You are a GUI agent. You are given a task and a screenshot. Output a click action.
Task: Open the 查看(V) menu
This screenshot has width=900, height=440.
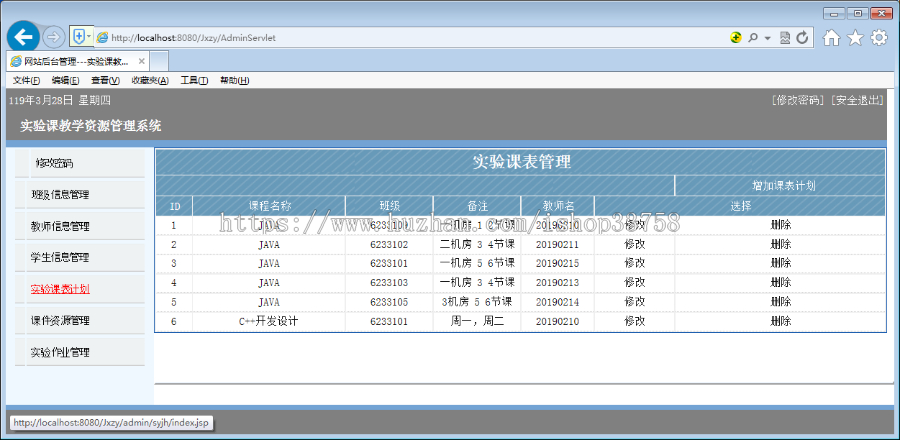tap(105, 80)
